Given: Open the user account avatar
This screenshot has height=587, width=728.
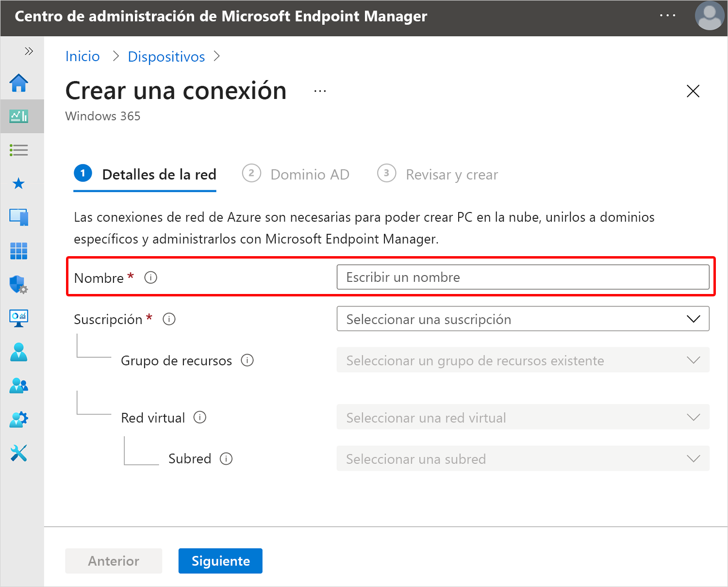Looking at the screenshot, I should pos(710,16).
